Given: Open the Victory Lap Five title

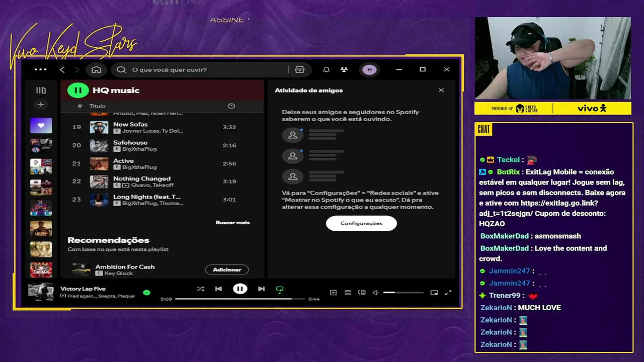Looking at the screenshot, I should tap(83, 289).
